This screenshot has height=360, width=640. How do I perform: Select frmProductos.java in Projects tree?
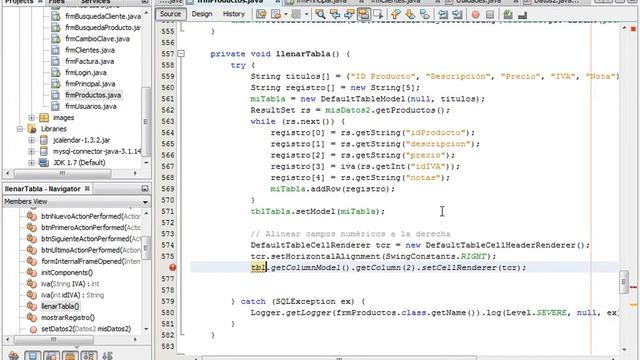tap(93, 95)
